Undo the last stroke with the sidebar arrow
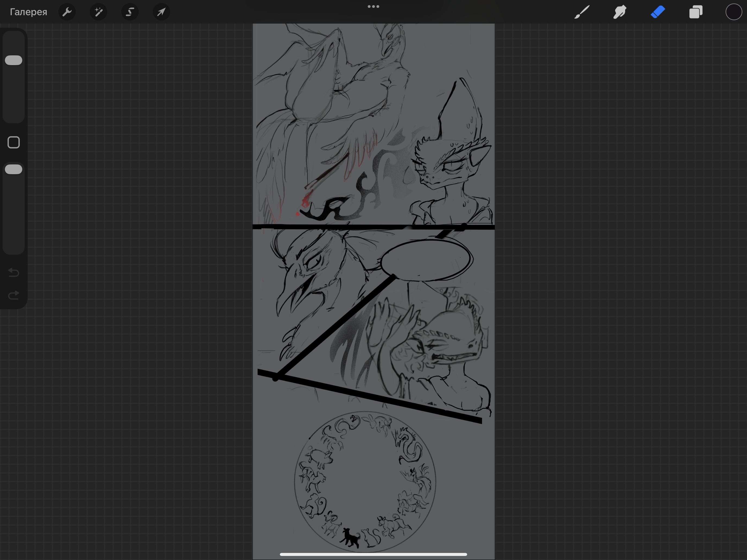The height and width of the screenshot is (560, 747). [x=14, y=272]
